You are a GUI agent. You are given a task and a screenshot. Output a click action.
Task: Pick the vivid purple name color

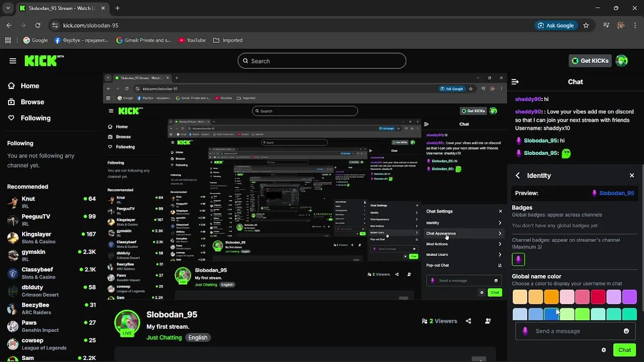629,297
